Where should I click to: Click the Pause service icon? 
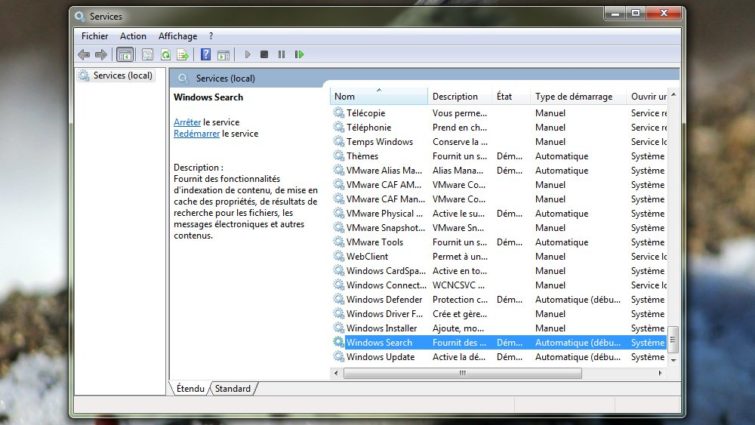pyautogui.click(x=281, y=54)
